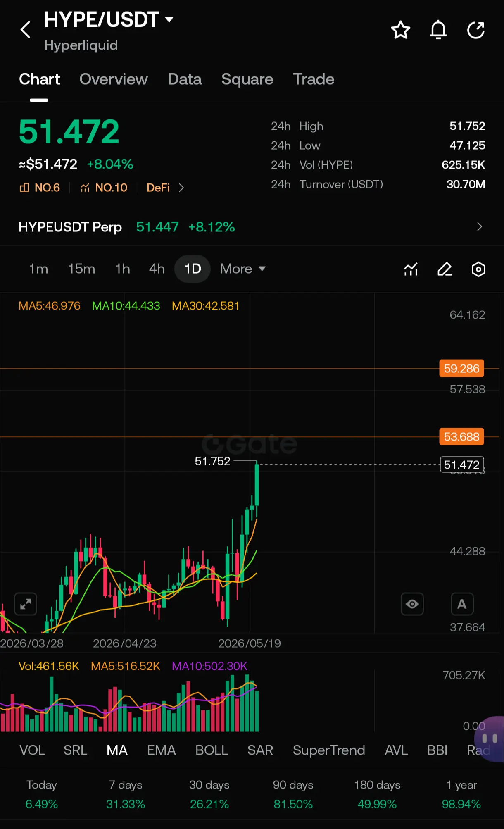Tap the 1 year 98.94% performance
504x829 pixels.
point(461,794)
